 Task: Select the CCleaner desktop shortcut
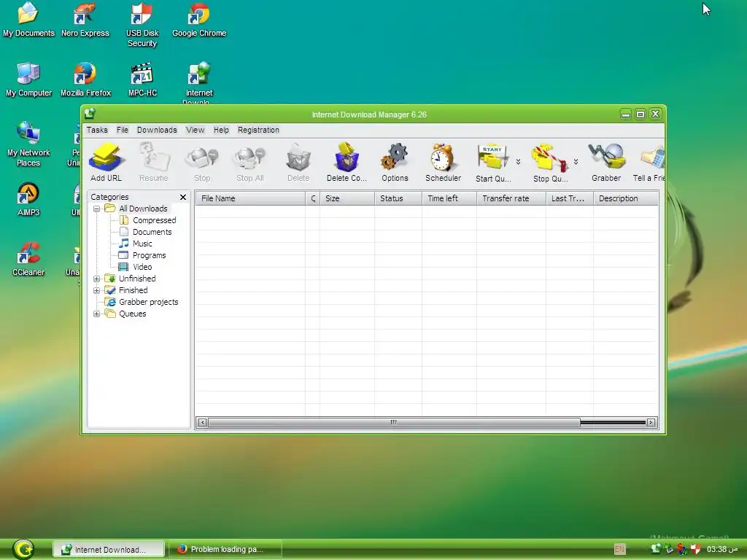[28, 260]
